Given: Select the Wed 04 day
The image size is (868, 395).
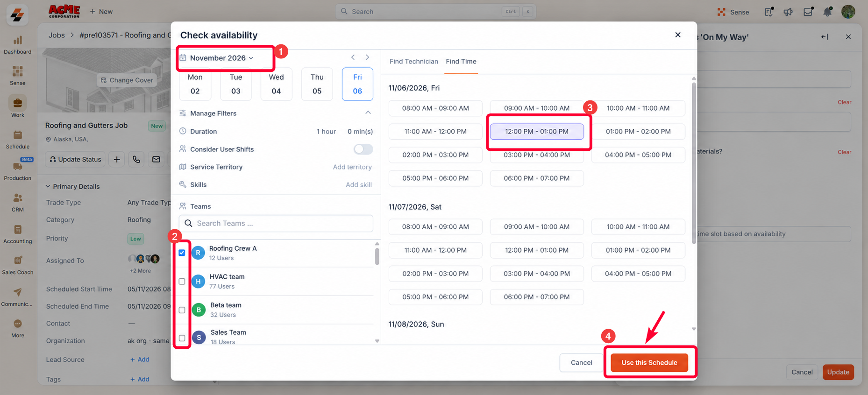Looking at the screenshot, I should point(277,84).
